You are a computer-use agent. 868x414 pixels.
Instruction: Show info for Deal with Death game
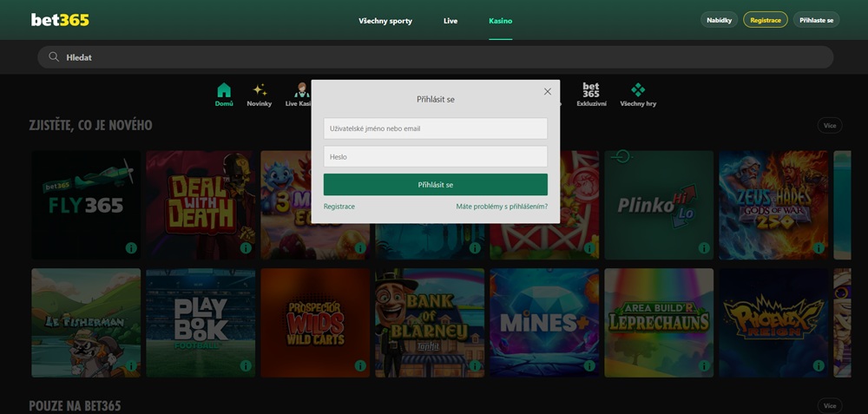coord(246,248)
